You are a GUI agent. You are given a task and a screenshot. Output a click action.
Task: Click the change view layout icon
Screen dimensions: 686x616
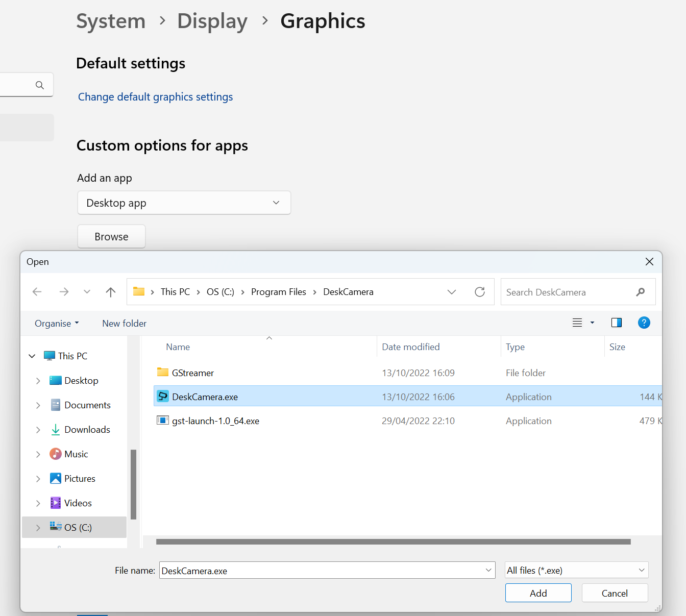pyautogui.click(x=577, y=323)
